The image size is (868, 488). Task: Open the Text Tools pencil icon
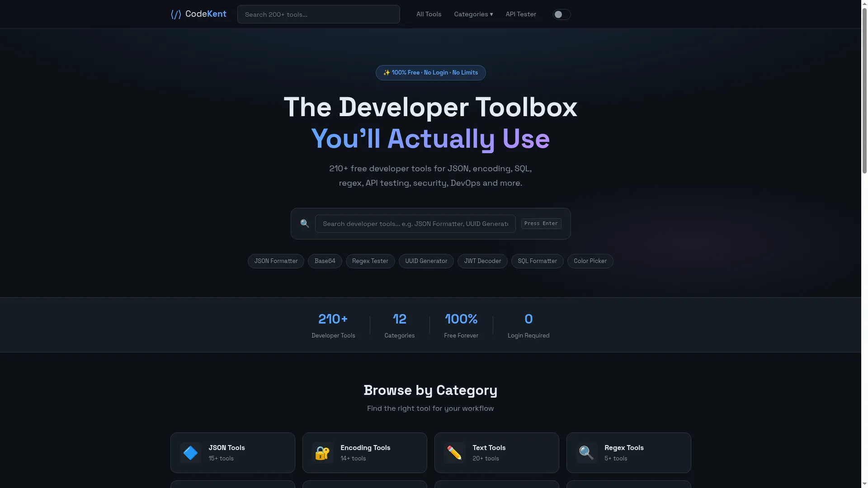[x=454, y=453]
